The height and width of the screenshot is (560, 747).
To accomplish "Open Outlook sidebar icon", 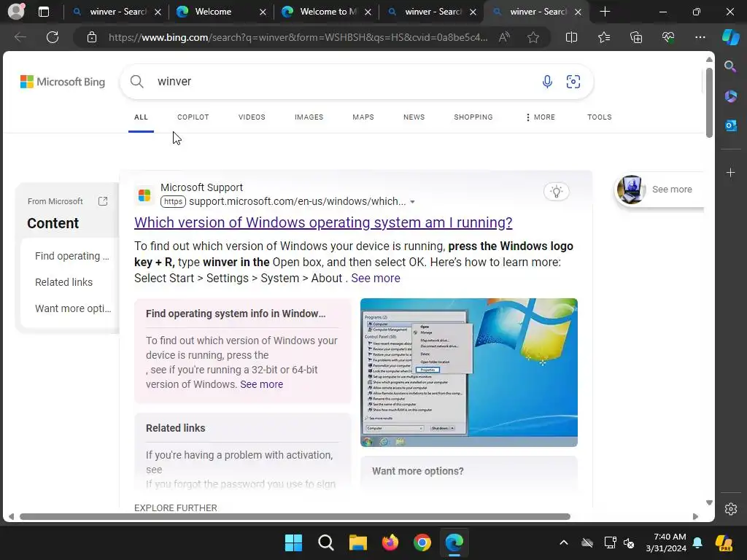I will [x=730, y=125].
